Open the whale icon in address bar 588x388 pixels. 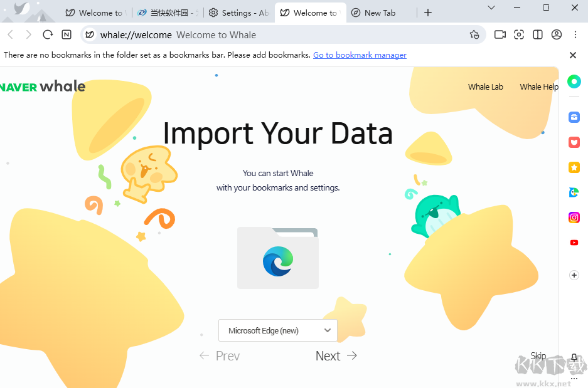point(90,35)
